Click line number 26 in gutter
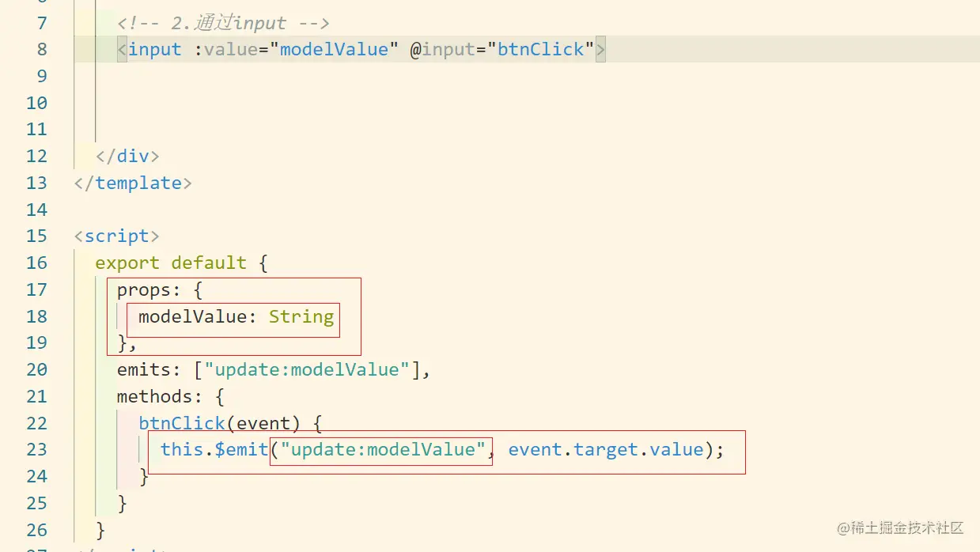 [36, 530]
